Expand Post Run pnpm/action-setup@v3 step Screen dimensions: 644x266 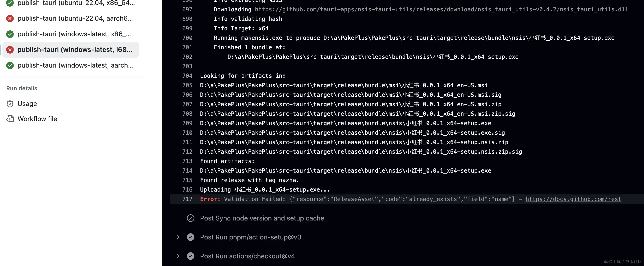[178, 237]
